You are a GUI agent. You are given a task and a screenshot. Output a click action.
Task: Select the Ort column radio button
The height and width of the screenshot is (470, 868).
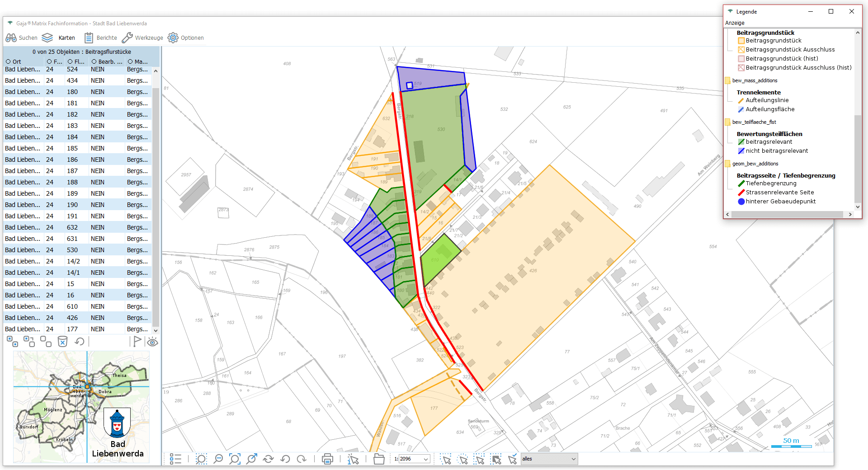tap(8, 61)
